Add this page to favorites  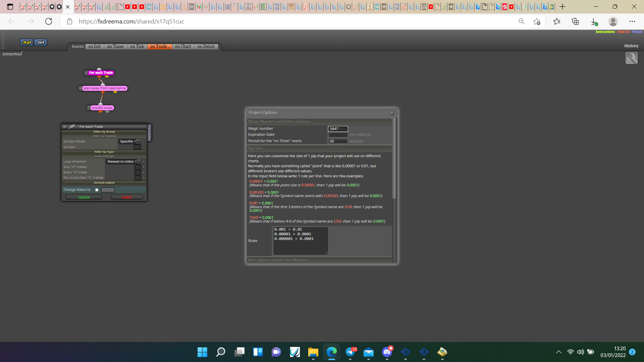[537, 21]
